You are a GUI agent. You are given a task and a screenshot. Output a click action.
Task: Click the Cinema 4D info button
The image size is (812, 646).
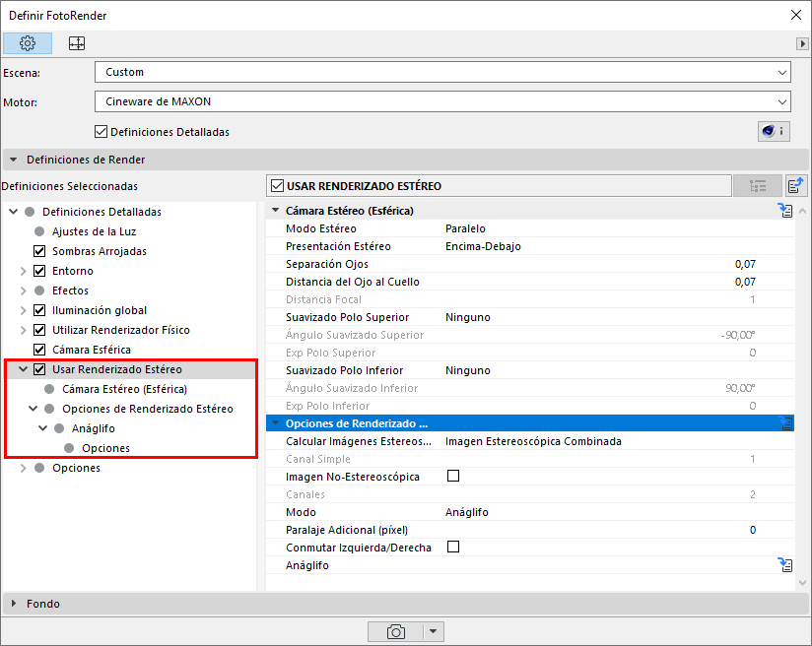coord(774,131)
